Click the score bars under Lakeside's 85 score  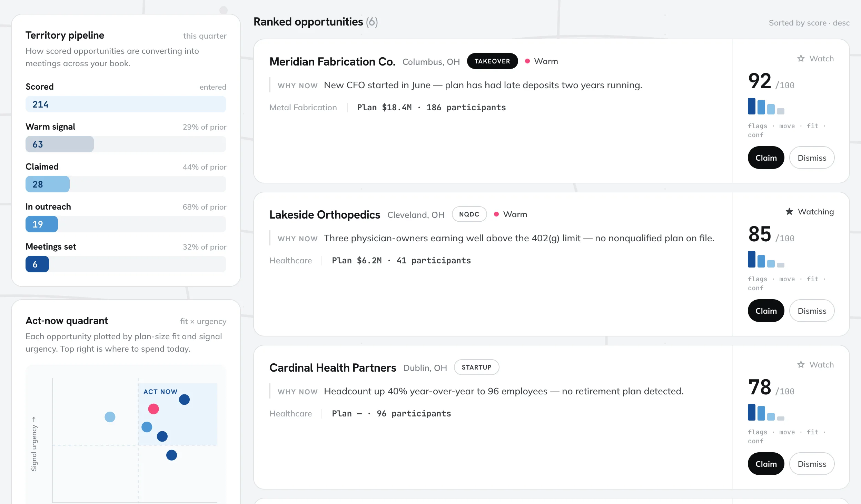766,259
